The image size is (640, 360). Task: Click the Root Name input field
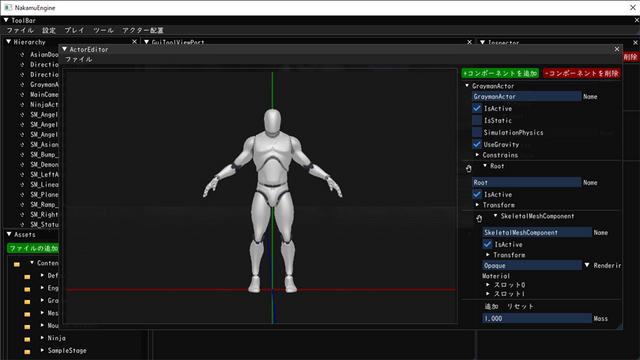tap(527, 182)
